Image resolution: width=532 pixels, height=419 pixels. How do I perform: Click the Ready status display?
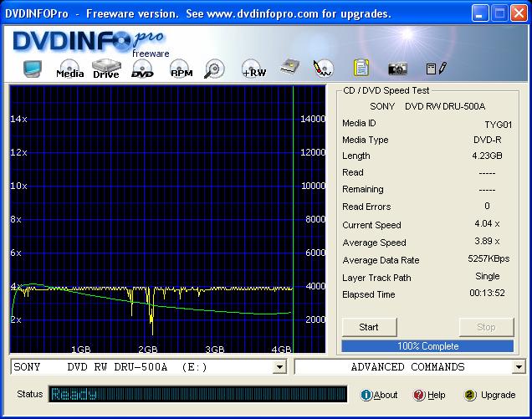[197, 394]
